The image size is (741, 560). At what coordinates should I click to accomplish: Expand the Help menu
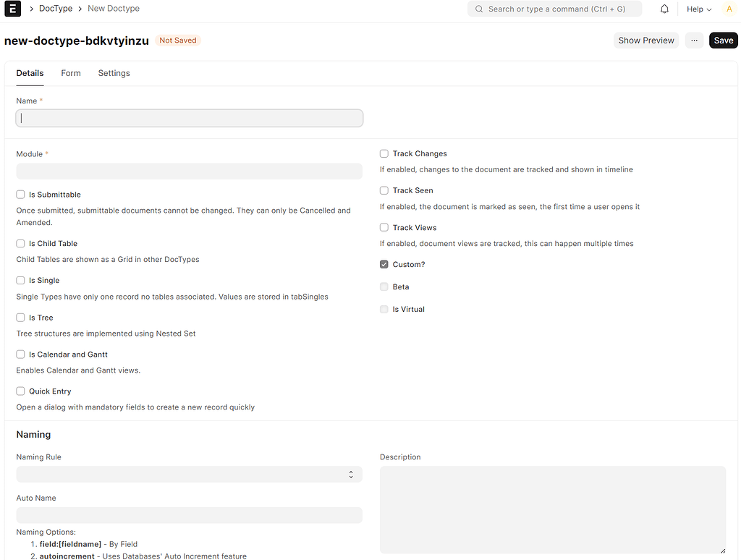[x=699, y=9]
